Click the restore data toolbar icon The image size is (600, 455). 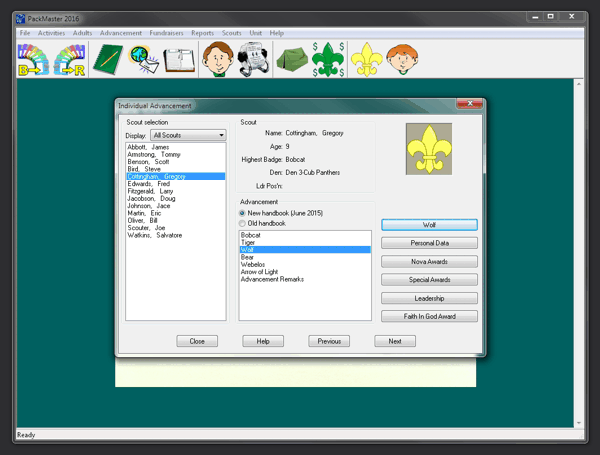point(69,60)
